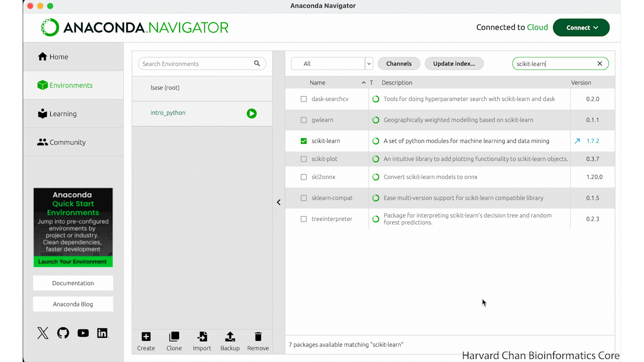Click the Backup environment icon
644x362 pixels.
tap(230, 337)
